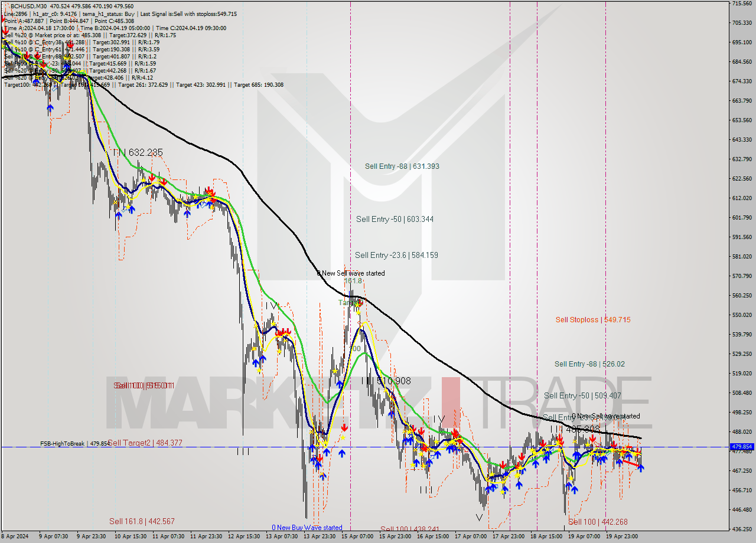Click the 'Sell Entry -88 | 526.02' label
Image resolution: width=756 pixels, height=543 pixels.
pos(589,364)
